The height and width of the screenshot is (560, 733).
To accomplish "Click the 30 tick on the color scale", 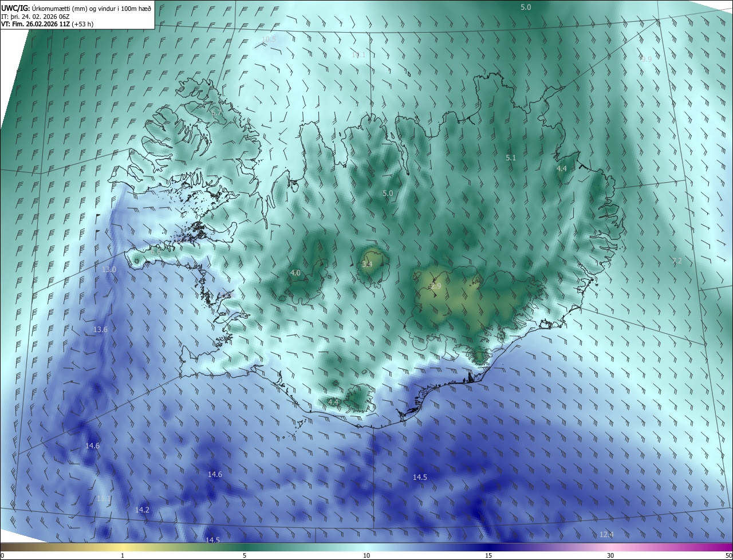I will pos(610,555).
